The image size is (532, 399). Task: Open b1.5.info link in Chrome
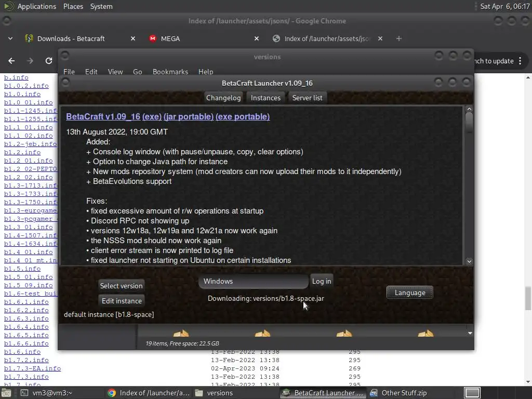22,269
